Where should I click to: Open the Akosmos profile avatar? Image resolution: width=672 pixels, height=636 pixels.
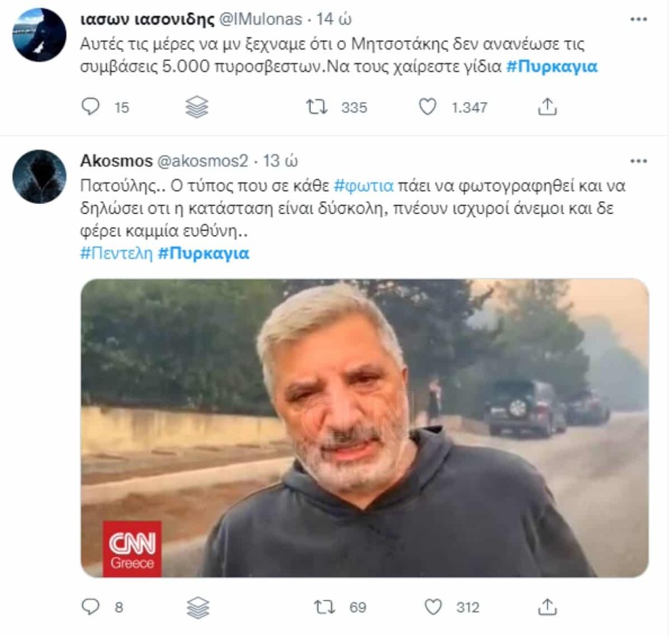point(39,176)
